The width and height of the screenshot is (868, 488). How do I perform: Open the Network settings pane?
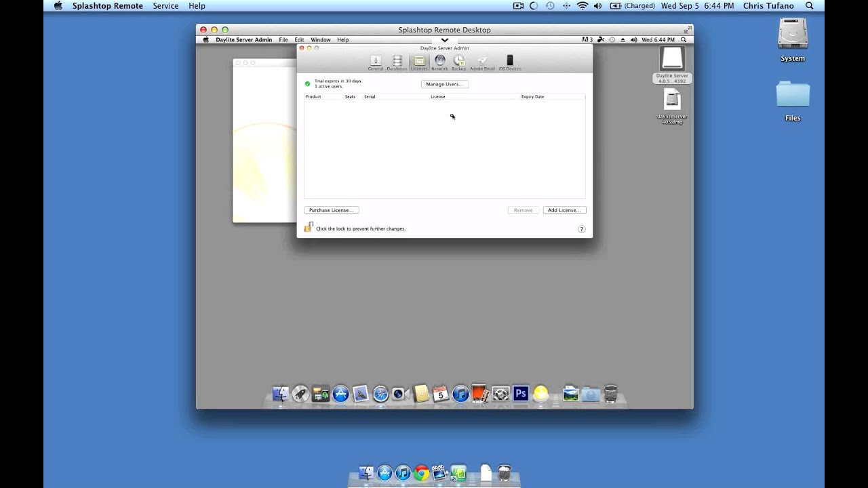439,62
